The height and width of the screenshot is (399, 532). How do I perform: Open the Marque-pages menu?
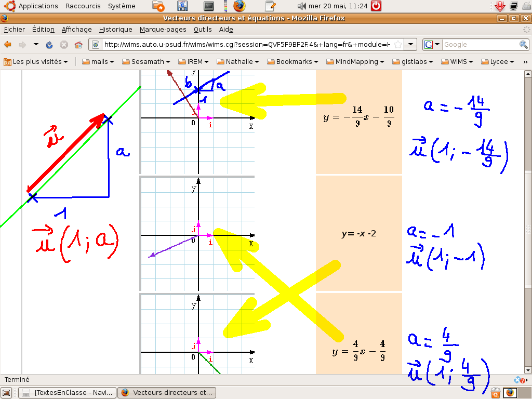point(163,30)
